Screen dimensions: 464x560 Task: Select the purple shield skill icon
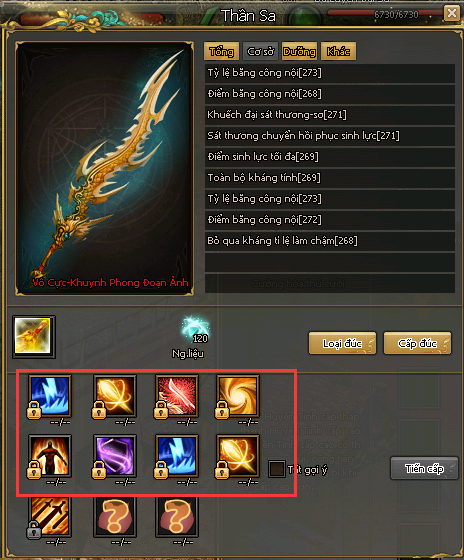(115, 456)
